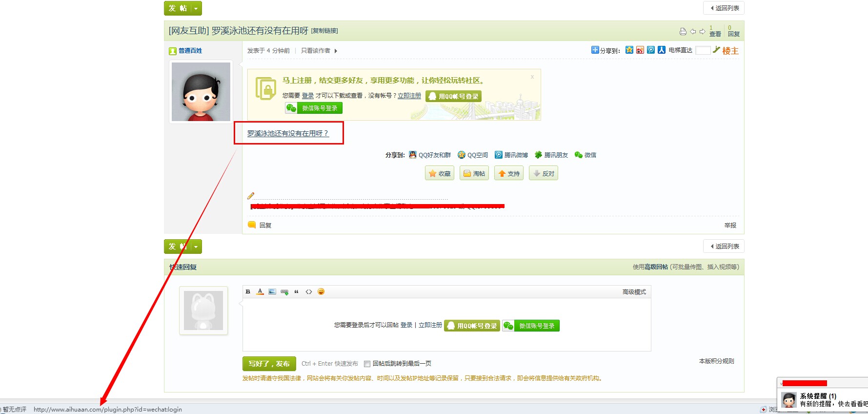
Task: Share to 腾讯微博 below post
Action: (511, 155)
